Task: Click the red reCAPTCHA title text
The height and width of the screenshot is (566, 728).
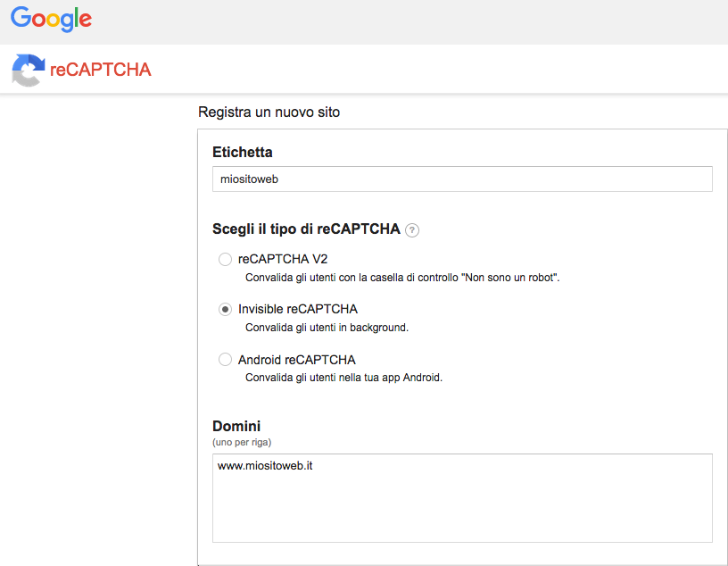Action: point(100,70)
